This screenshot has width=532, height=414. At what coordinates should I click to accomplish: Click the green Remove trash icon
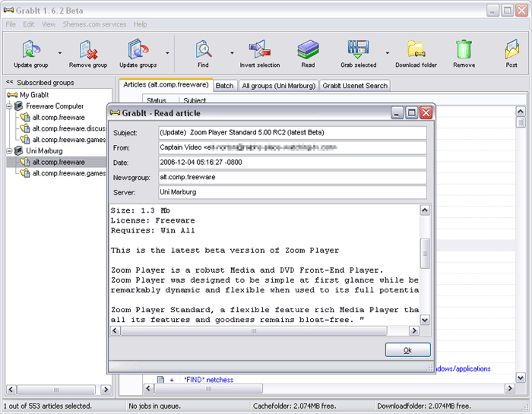point(464,49)
